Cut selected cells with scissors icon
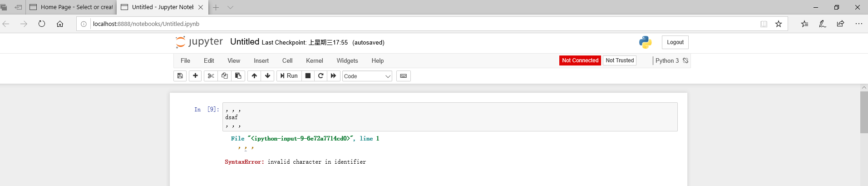The height and width of the screenshot is (186, 868). pyautogui.click(x=211, y=76)
